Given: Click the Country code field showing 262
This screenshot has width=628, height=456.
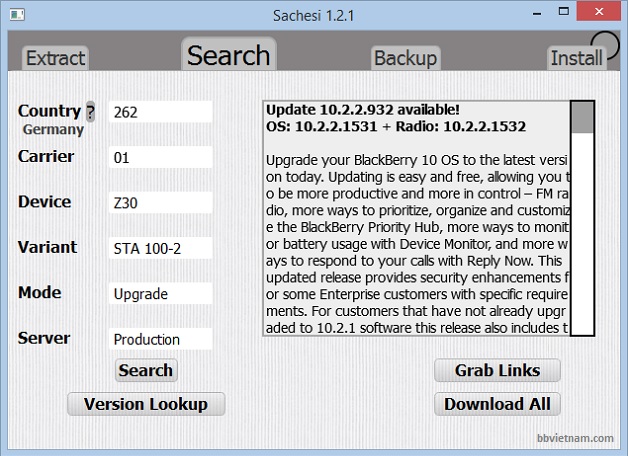Looking at the screenshot, I should coord(161,112).
